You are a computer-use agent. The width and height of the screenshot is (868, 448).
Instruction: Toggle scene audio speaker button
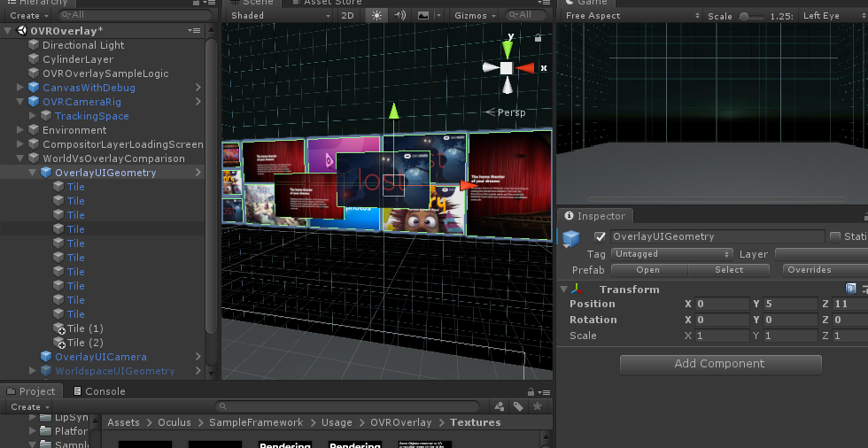click(x=399, y=15)
